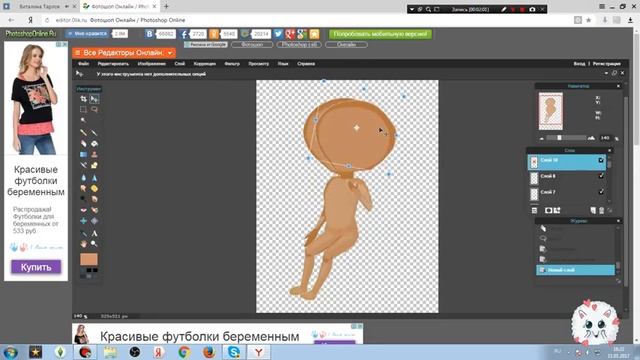Select the Drawing shapes tool

(x=94, y=165)
